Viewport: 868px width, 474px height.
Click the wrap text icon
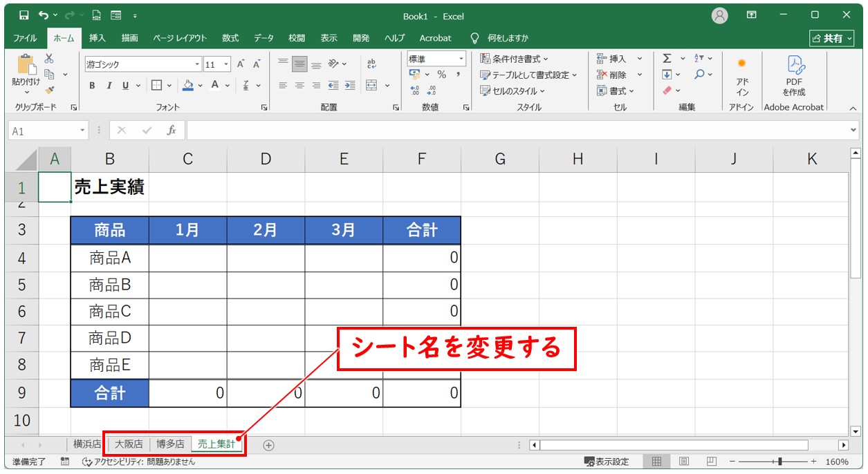(x=371, y=64)
